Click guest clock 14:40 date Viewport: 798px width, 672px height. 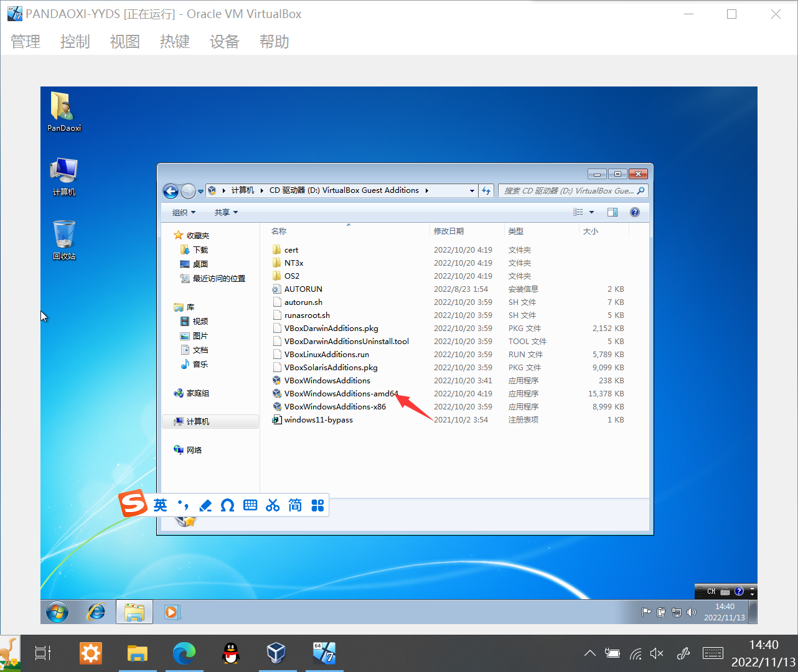tap(725, 612)
